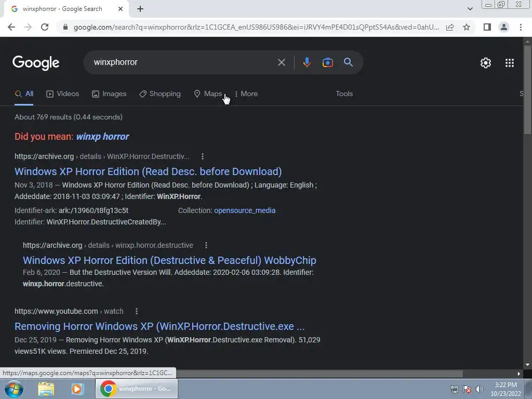Click the volume speaker tray icon
The height and width of the screenshot is (399, 532).
479,390
